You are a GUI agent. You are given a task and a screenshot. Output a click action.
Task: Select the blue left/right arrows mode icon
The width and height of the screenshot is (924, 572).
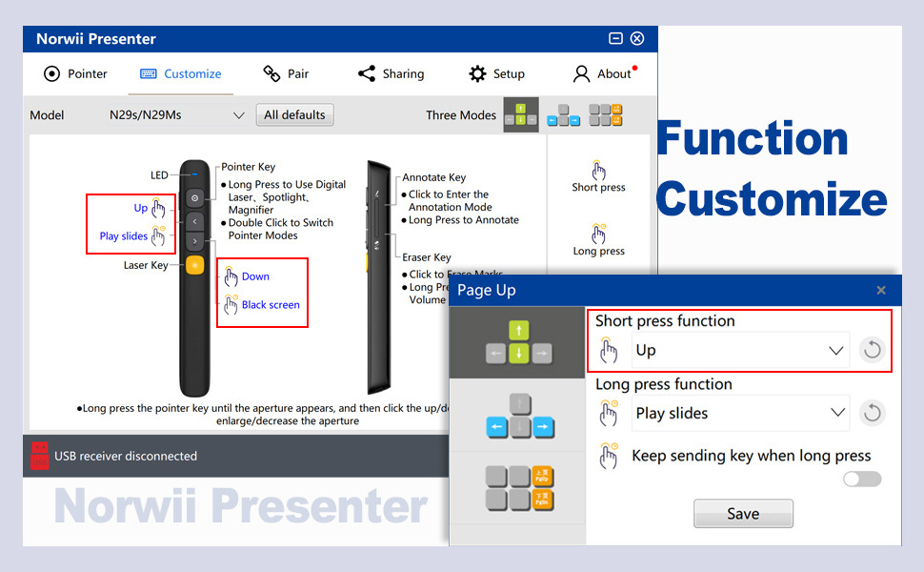[x=563, y=114]
